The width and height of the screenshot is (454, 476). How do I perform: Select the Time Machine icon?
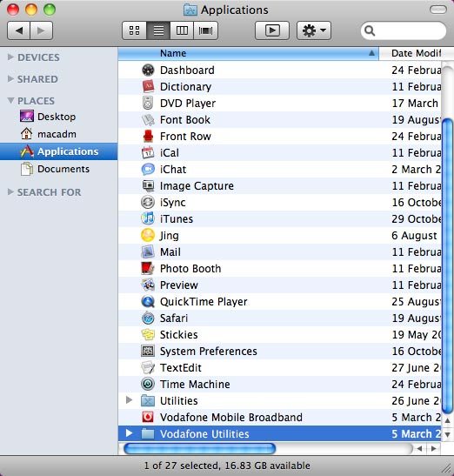click(148, 384)
